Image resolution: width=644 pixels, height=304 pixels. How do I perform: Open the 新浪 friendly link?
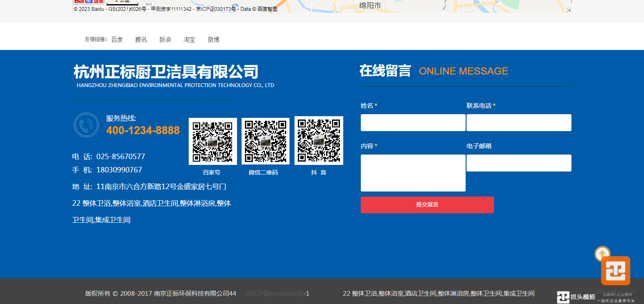point(165,40)
